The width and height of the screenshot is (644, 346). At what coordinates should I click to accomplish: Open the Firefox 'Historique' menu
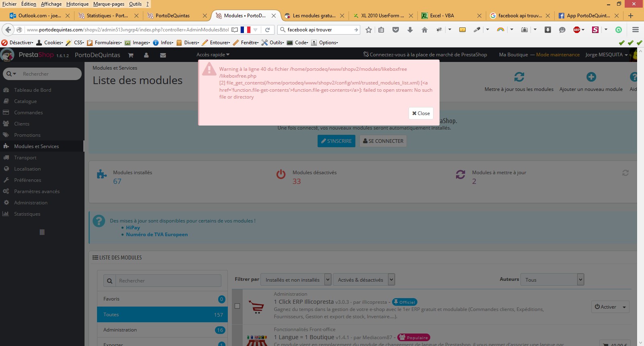pos(77,4)
